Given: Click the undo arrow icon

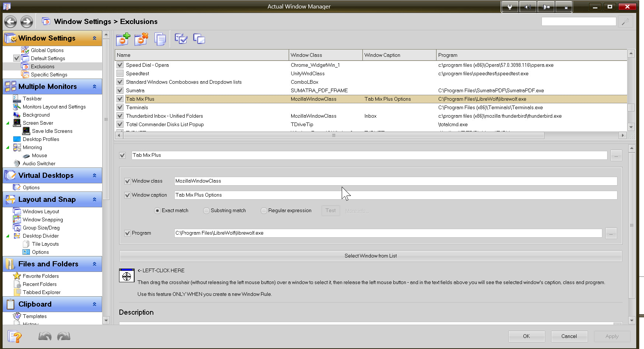Looking at the screenshot, I should [45, 336].
